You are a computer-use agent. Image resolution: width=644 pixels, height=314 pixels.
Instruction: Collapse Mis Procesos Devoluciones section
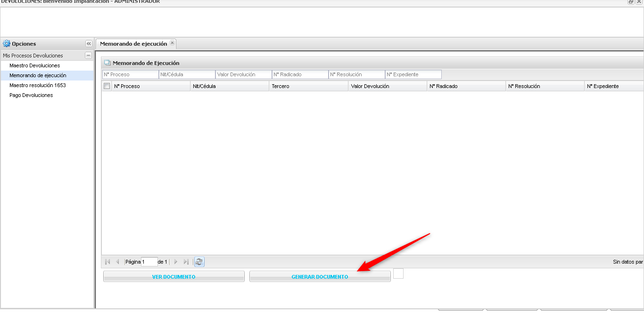pos(88,56)
